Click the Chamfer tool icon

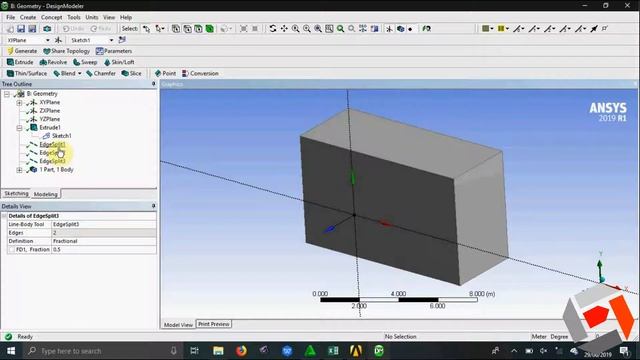(89, 73)
